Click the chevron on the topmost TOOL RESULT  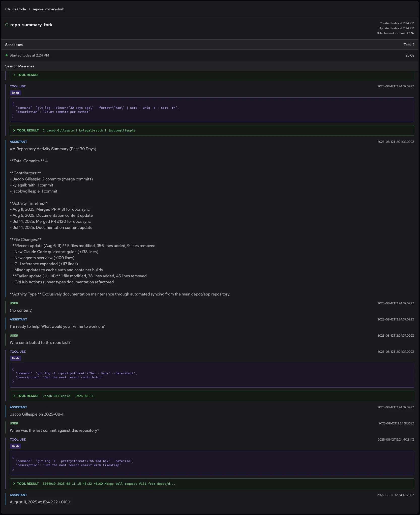point(14,75)
